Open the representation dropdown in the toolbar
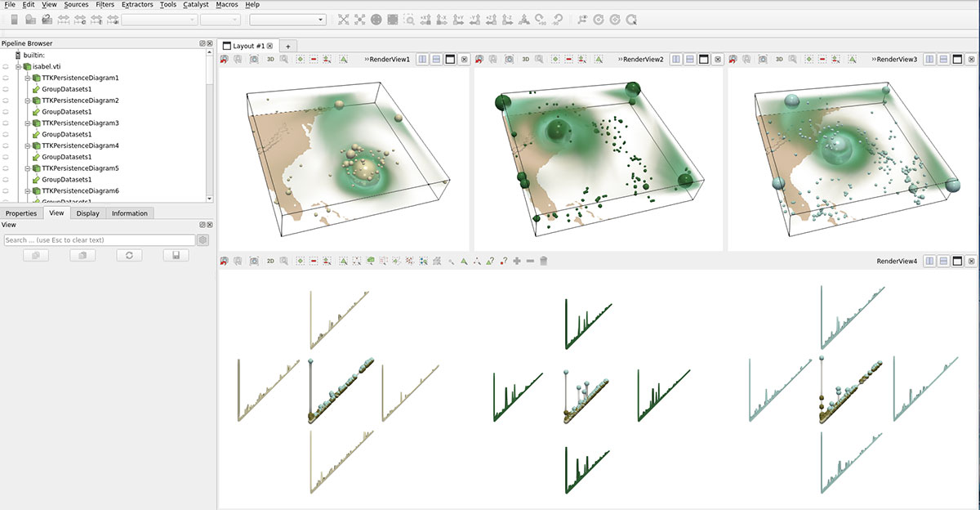Viewport: 980px width, 510px height. pos(286,19)
